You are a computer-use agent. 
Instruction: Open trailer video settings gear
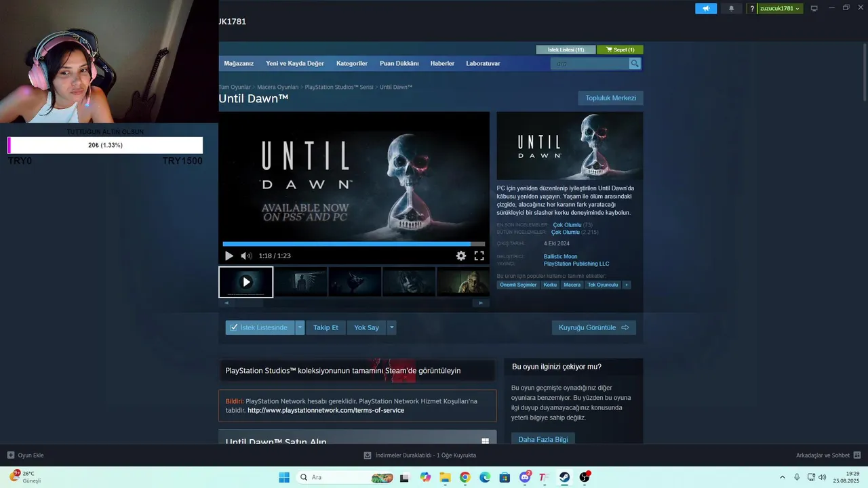pyautogui.click(x=461, y=256)
